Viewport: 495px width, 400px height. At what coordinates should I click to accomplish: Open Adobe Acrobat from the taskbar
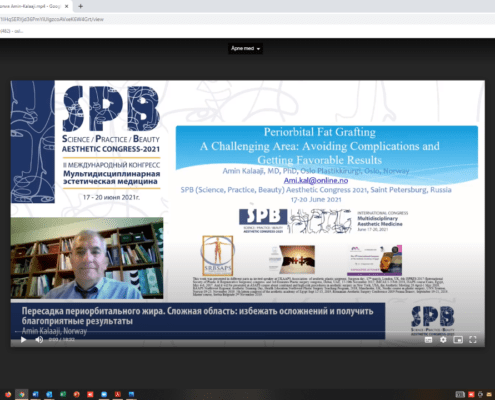[x=118, y=395]
